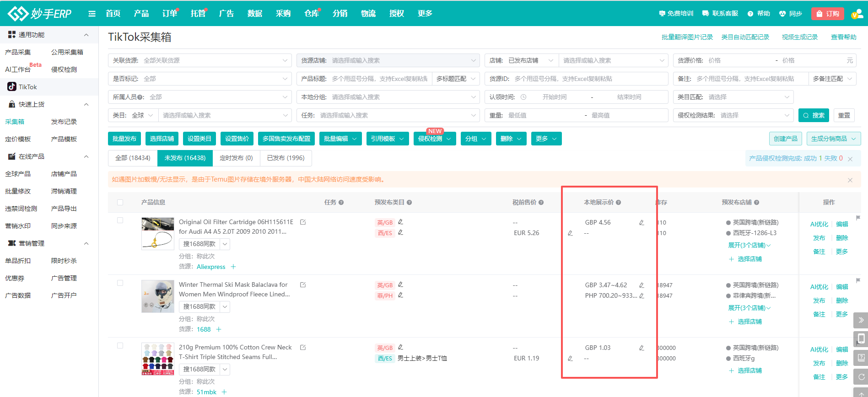Select the 210g Premium Cotton T-Shirt row checkbox

pos(120,346)
